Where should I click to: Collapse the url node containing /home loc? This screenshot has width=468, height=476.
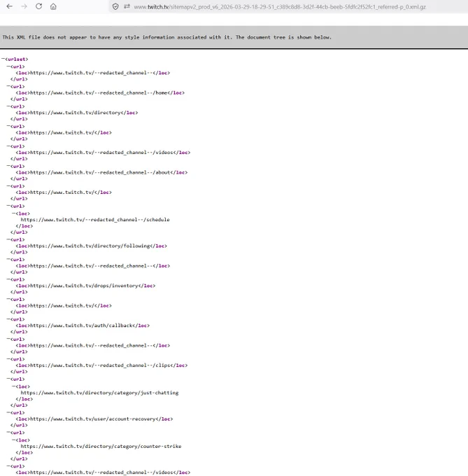[x=8, y=86]
